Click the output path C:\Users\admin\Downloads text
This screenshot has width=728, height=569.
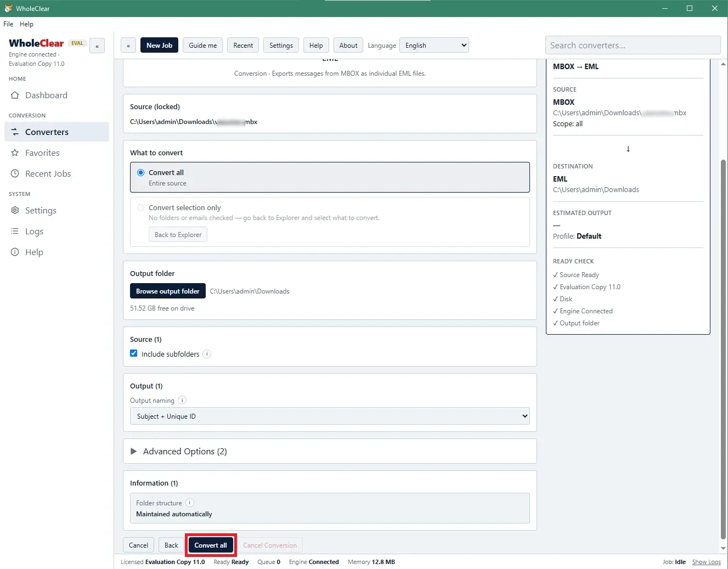click(x=250, y=291)
